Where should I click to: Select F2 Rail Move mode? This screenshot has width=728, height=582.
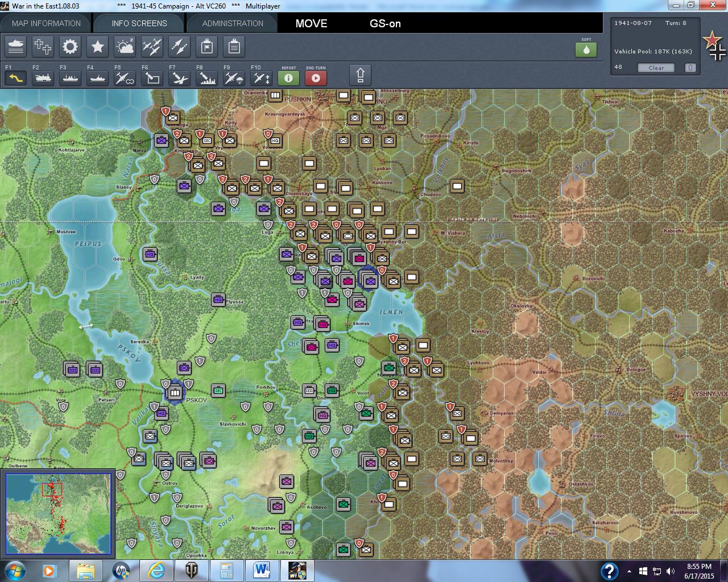click(x=43, y=77)
